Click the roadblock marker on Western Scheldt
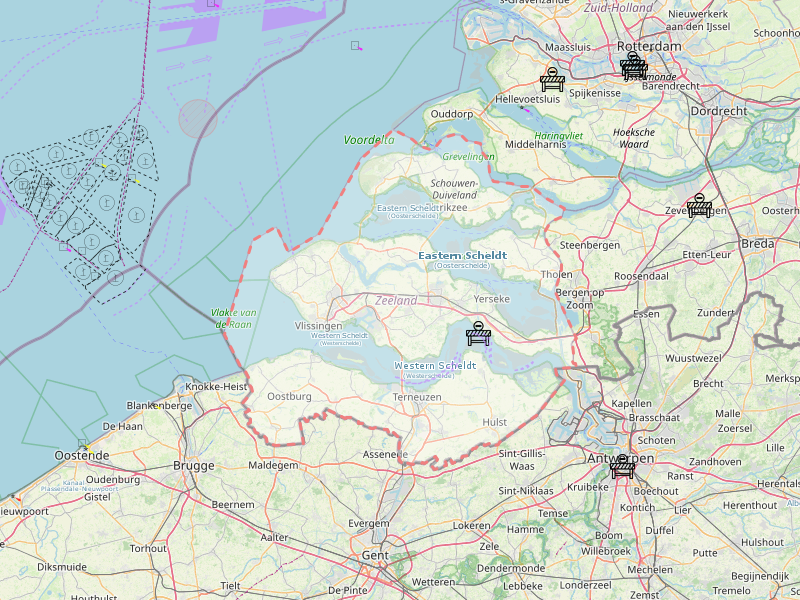The image size is (800, 600). coord(479,333)
